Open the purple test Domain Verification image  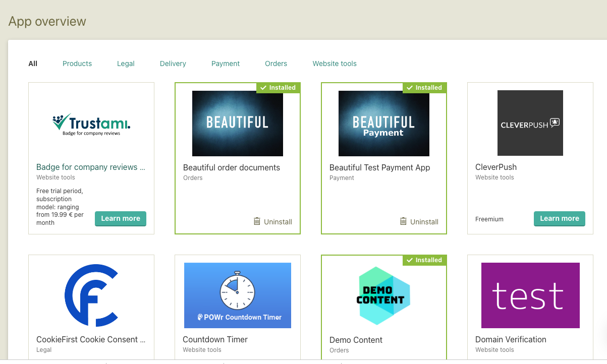(x=530, y=295)
